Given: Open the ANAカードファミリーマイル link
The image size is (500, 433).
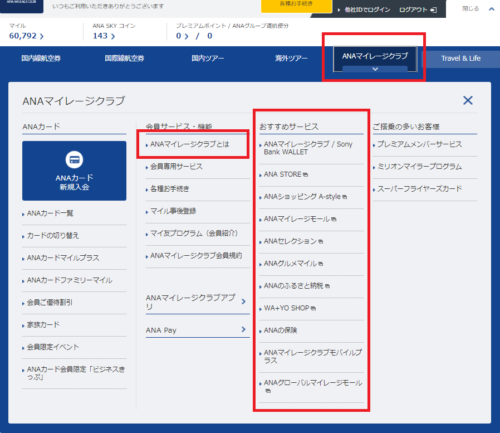Looking at the screenshot, I should 69,280.
